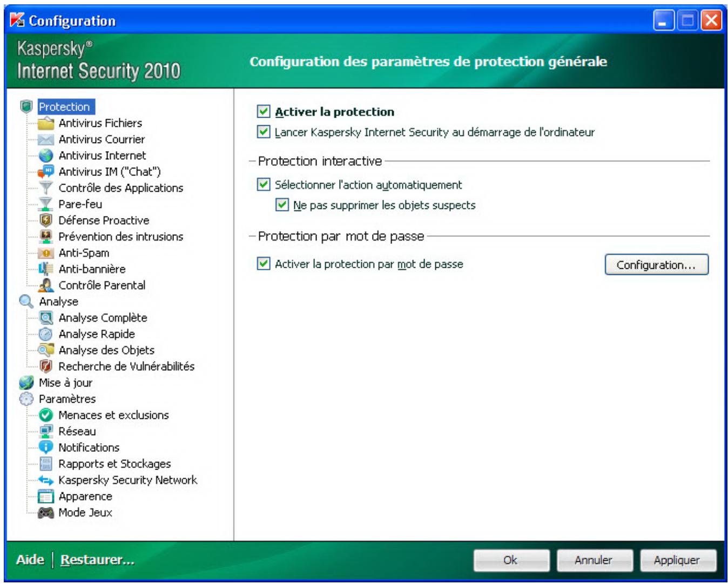Click the Apparence window icon
This screenshot has height=584, width=728.
pyautogui.click(x=46, y=496)
